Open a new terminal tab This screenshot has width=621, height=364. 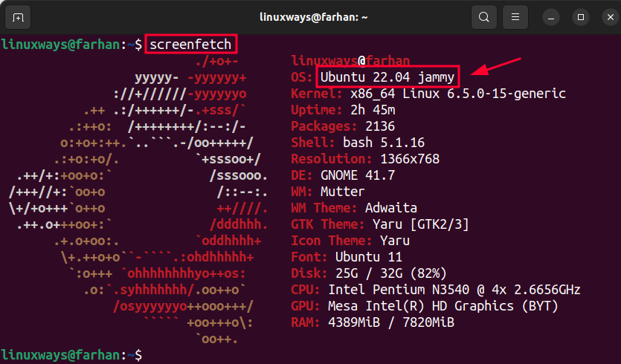(18, 17)
